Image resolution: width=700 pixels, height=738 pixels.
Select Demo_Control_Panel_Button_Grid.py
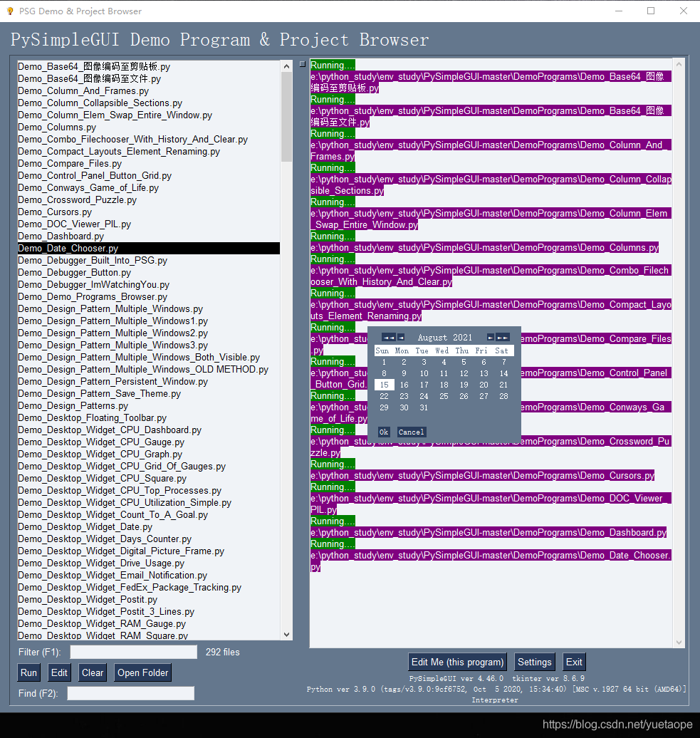149,175
